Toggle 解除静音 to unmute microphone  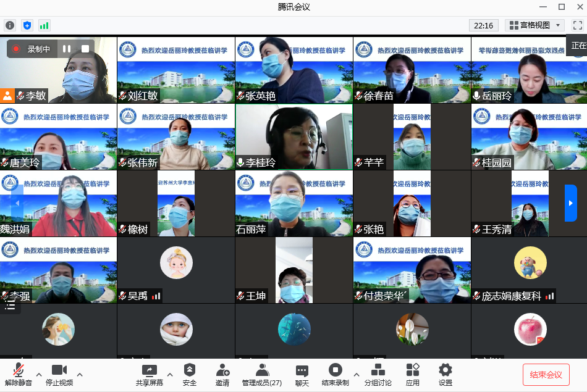point(19,374)
